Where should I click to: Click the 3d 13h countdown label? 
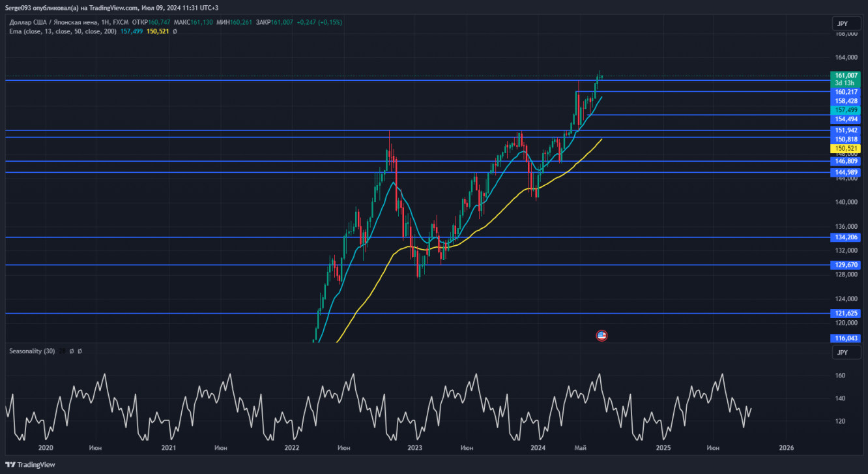click(845, 83)
